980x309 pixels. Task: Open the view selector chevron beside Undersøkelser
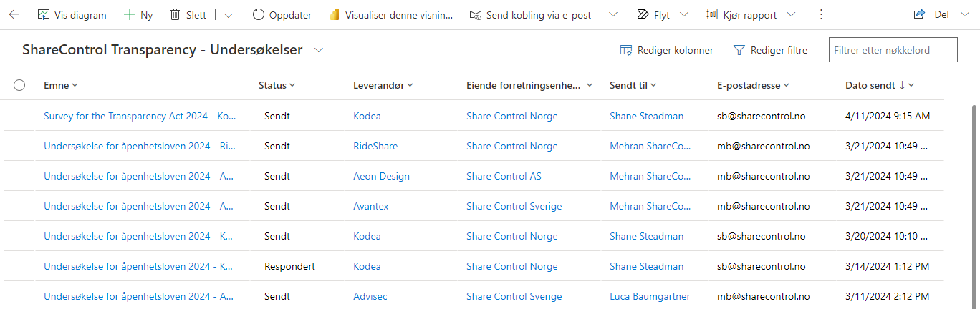click(319, 50)
